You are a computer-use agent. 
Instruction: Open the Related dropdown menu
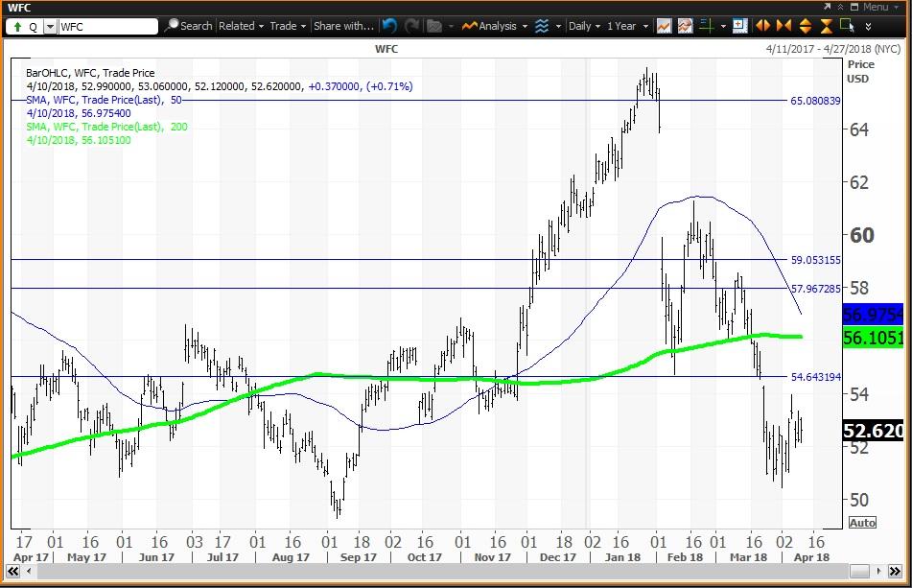[x=241, y=26]
